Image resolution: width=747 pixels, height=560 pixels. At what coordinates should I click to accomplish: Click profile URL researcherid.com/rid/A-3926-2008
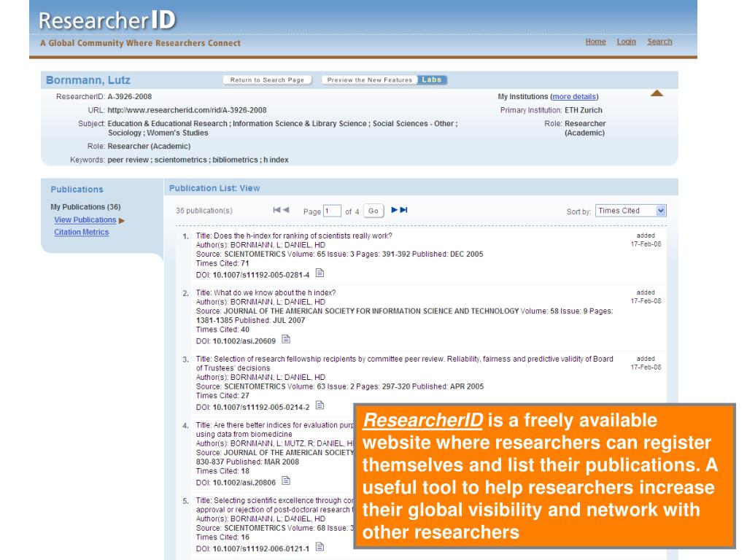(187, 110)
